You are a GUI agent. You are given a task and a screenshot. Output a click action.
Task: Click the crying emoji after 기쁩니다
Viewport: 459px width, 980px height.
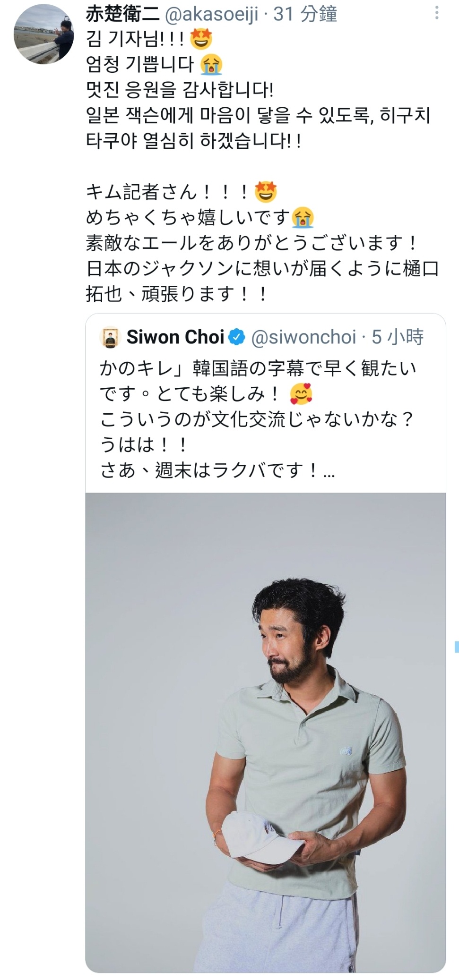211,65
